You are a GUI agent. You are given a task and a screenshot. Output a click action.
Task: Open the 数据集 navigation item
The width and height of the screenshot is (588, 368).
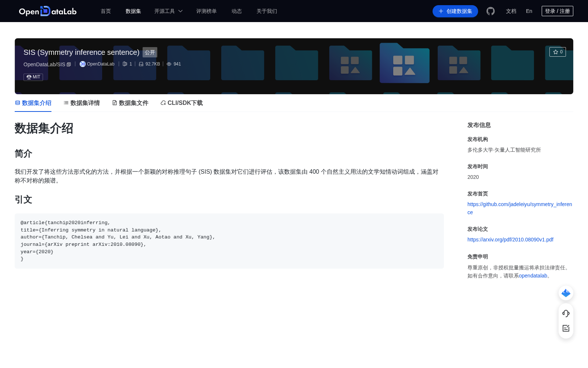(x=133, y=11)
